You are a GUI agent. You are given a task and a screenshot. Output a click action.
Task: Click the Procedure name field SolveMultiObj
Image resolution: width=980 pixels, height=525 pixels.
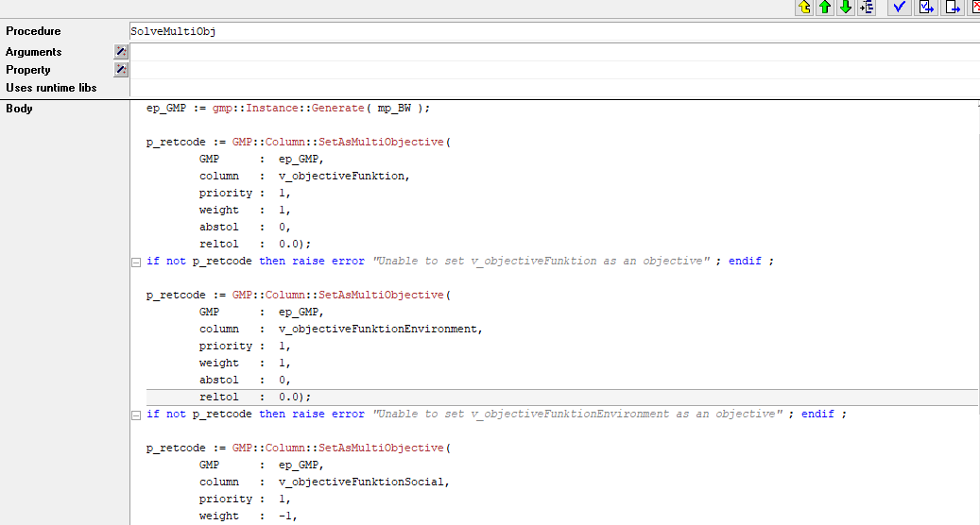pyautogui.click(x=554, y=31)
